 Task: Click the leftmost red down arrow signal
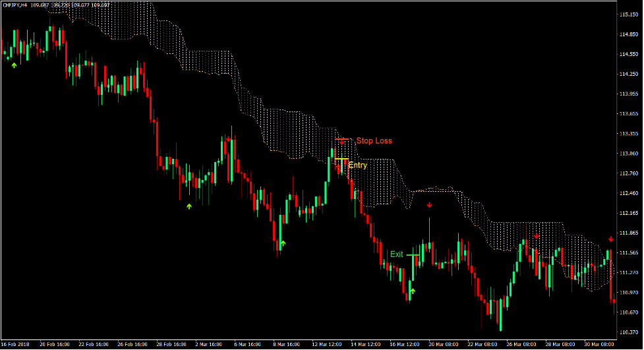228,139
